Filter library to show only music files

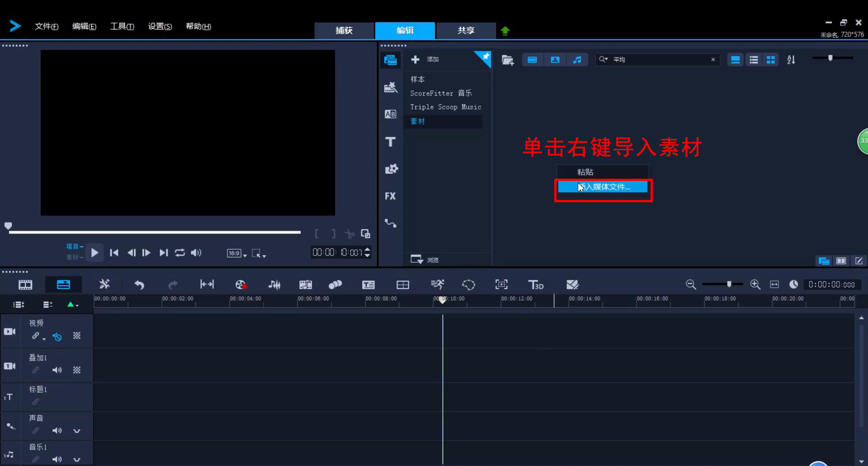click(578, 59)
